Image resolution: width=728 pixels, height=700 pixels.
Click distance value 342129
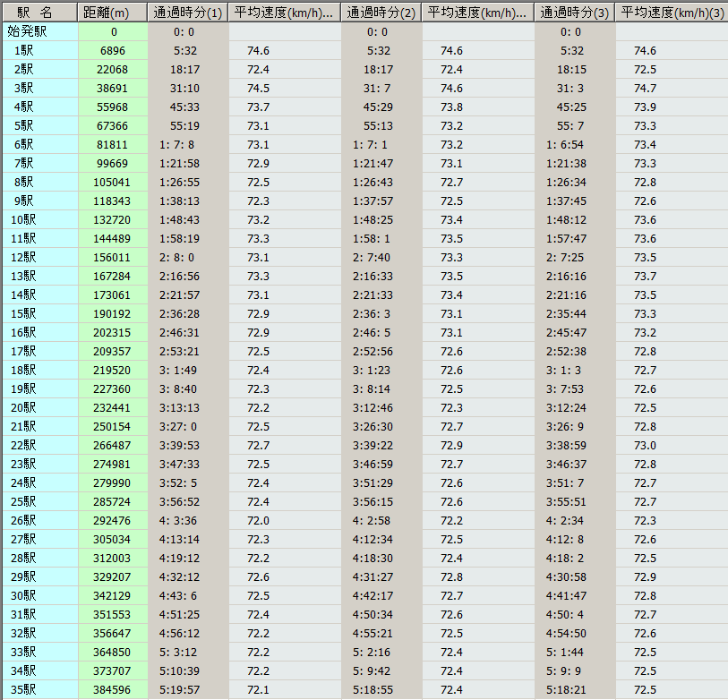(x=112, y=596)
